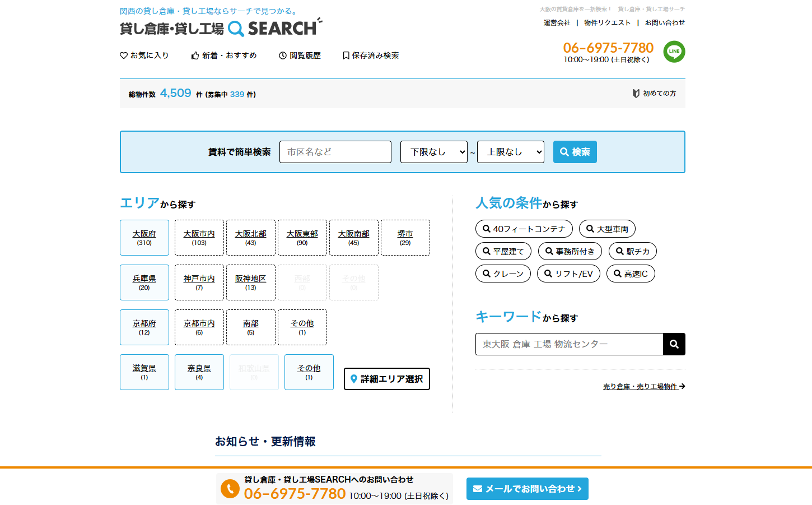Click the メールでお問い合わせ button
The width and height of the screenshot is (812, 505).
click(527, 489)
